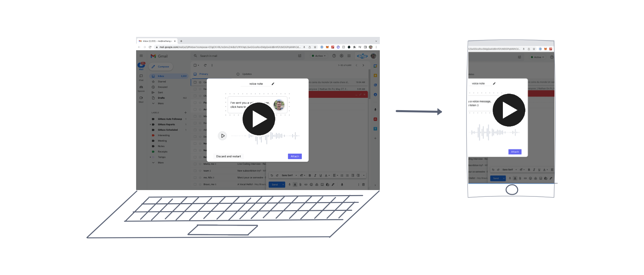Image resolution: width=644 pixels, height=275 pixels.
Task: Open Gmail support help icon
Action: [x=334, y=56]
